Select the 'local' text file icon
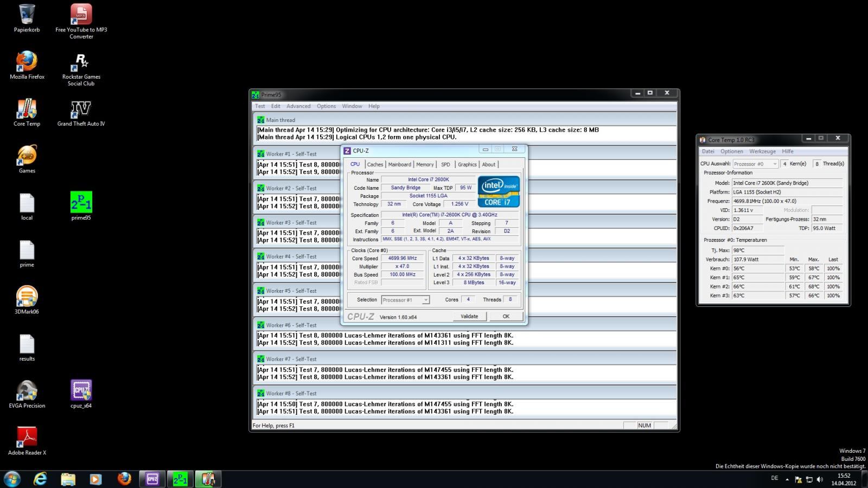The width and height of the screenshot is (868, 488). click(x=27, y=207)
